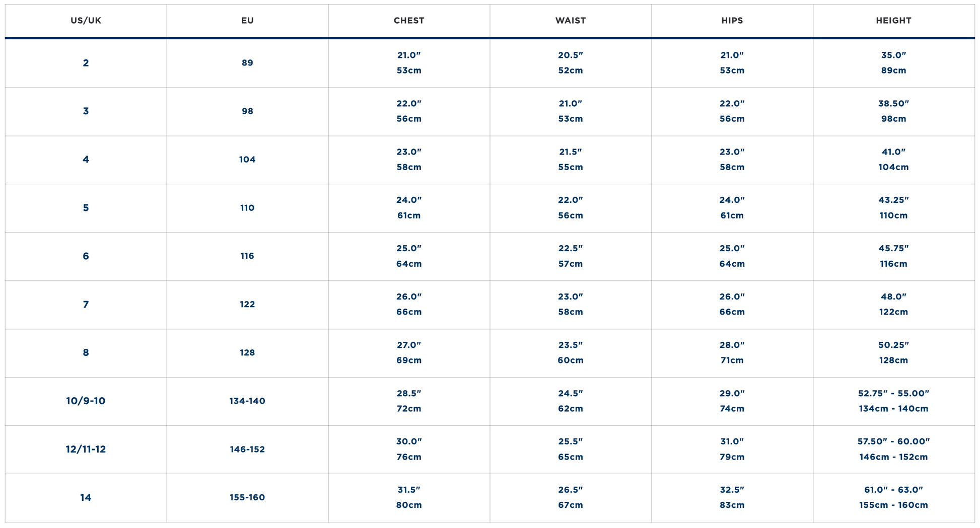Click the CHEST column header

point(409,21)
